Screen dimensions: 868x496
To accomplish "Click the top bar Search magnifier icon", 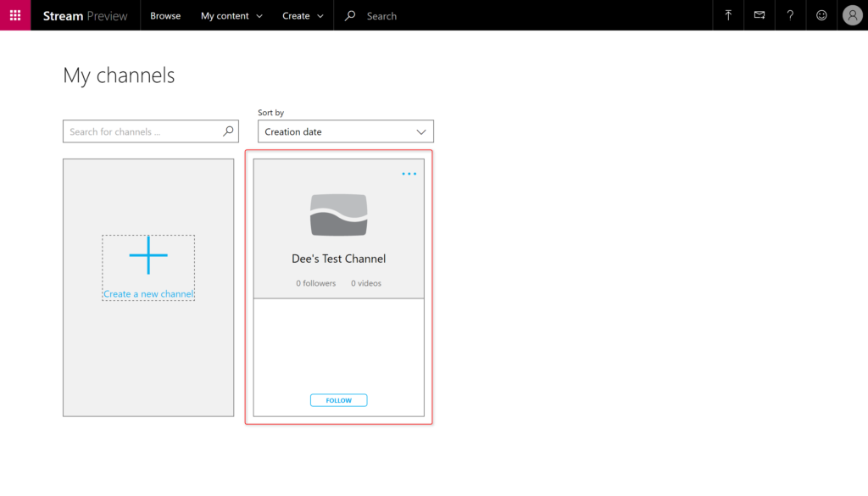I will (x=350, y=15).
